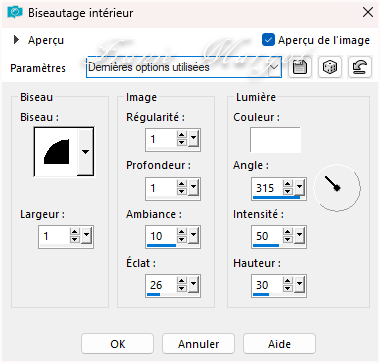This screenshot has height=363, width=380.
Task: Open the Angle slider dropdown arrow
Action: click(x=299, y=188)
